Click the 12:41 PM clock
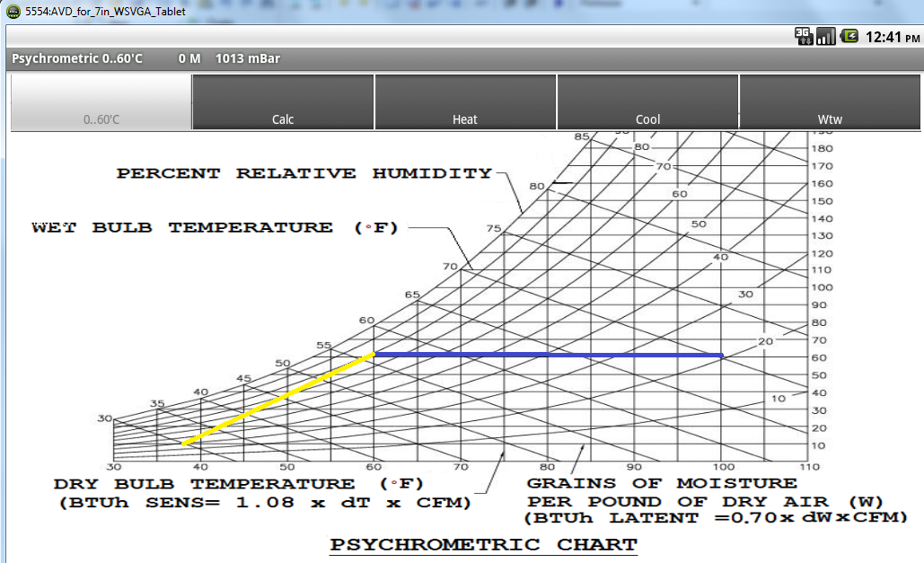 [x=893, y=37]
